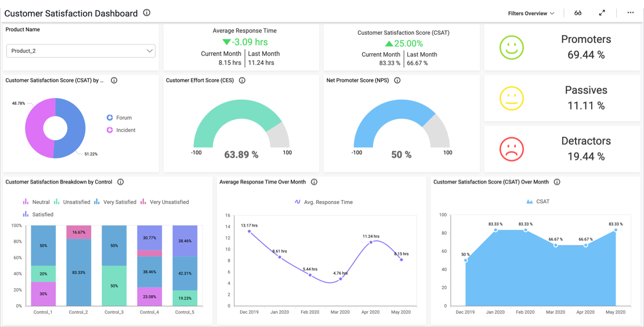Click info icon for CSAT Over Month chart
644x327 pixels.
[x=557, y=182]
